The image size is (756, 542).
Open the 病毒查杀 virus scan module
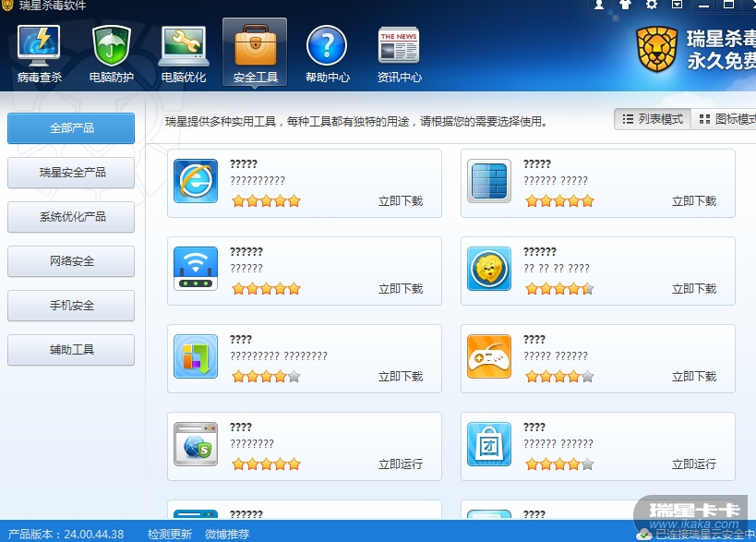pos(39,53)
